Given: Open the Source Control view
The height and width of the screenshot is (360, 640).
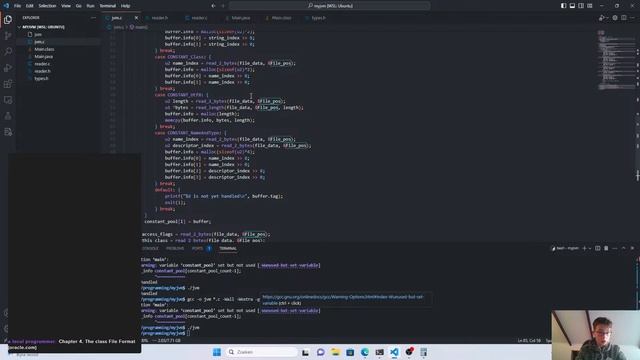Looking at the screenshot, I should 8,36.
